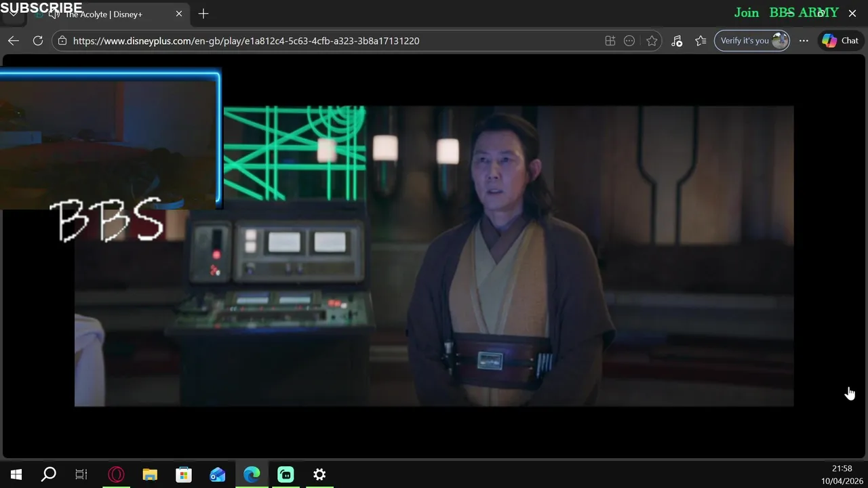Launch Opera browser from taskbar

[x=116, y=474]
